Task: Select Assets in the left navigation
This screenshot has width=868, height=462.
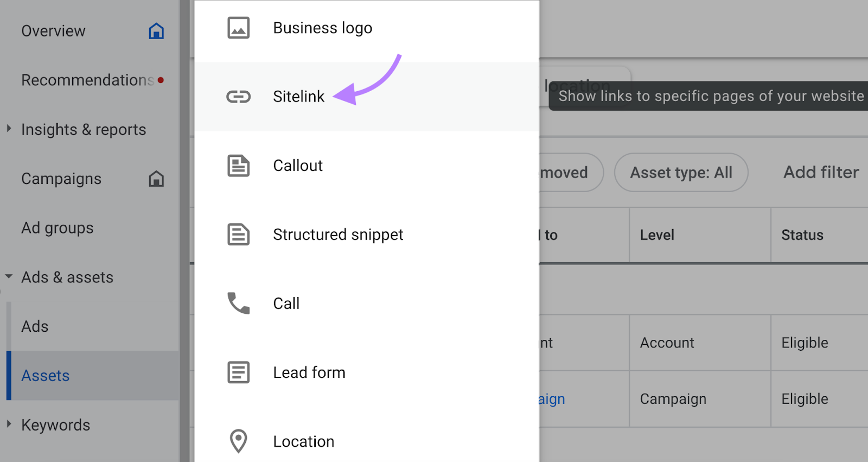Action: click(46, 376)
